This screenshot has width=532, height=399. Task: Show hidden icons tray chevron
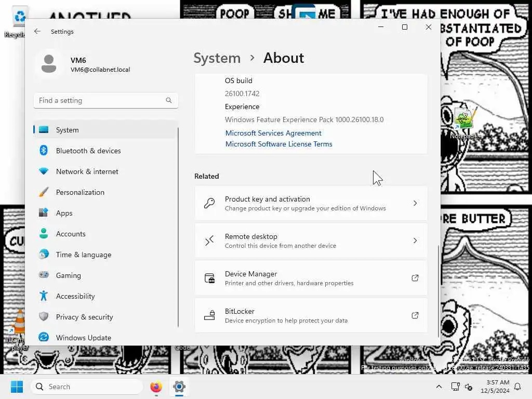pyautogui.click(x=438, y=387)
